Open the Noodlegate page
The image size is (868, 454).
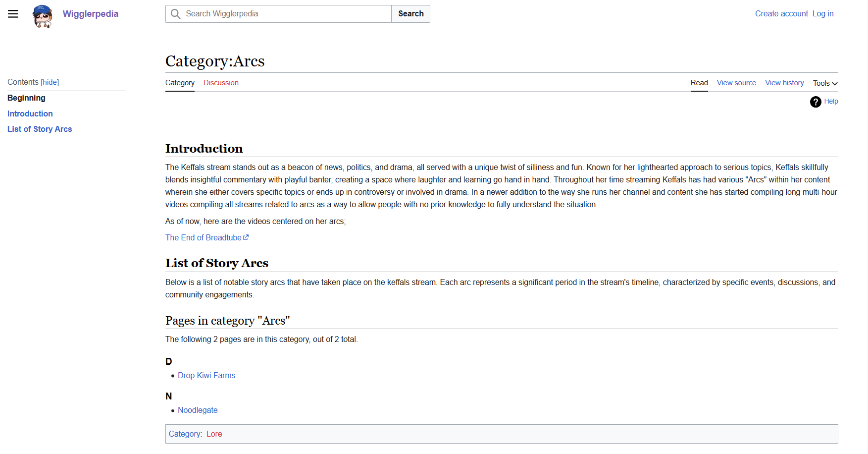[198, 410]
